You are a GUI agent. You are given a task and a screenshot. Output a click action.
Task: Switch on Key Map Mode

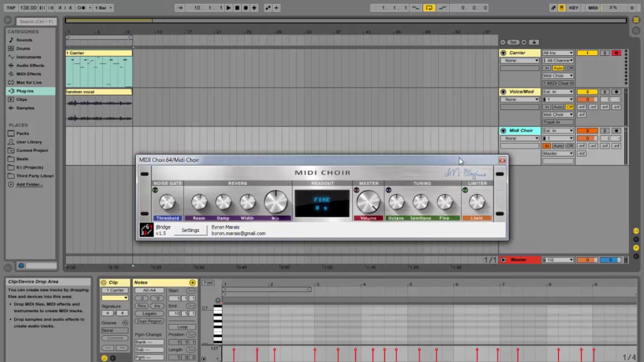click(x=574, y=8)
